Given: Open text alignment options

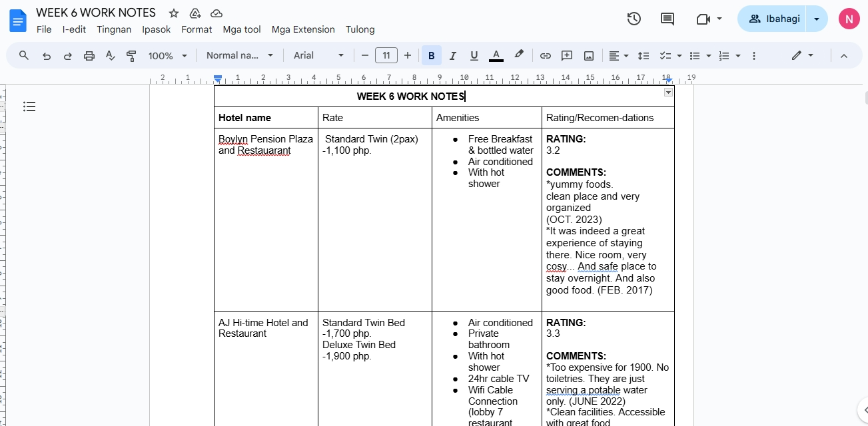Looking at the screenshot, I should (x=619, y=56).
